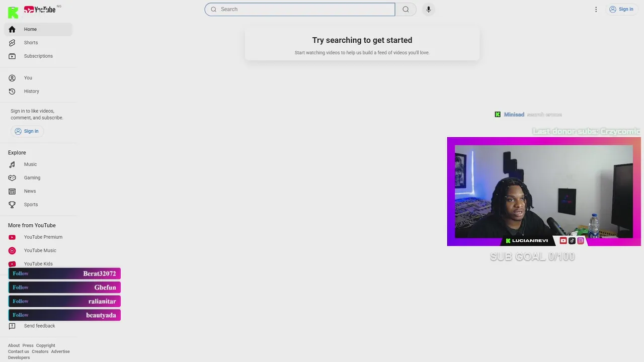Click the YouTube logo in the header

pos(40,9)
